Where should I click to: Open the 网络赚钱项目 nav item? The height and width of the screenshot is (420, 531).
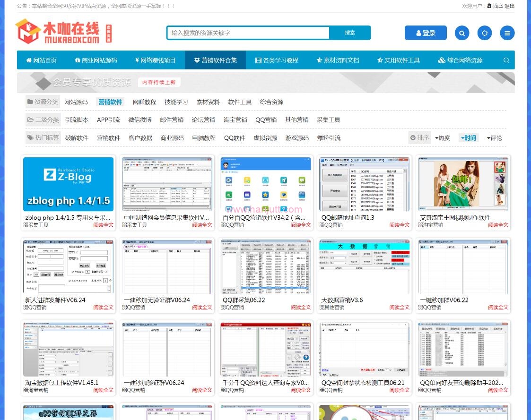155,60
